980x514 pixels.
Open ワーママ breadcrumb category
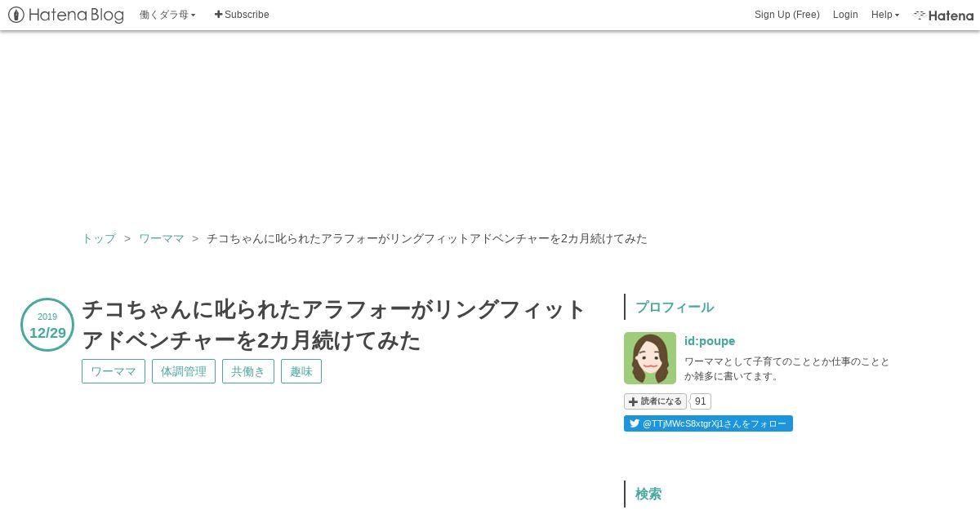coord(162,238)
